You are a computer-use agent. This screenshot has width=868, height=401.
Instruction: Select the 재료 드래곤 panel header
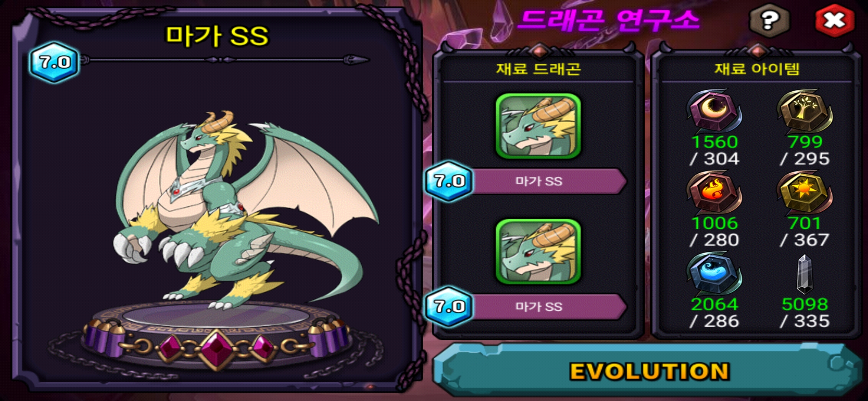[x=538, y=69]
